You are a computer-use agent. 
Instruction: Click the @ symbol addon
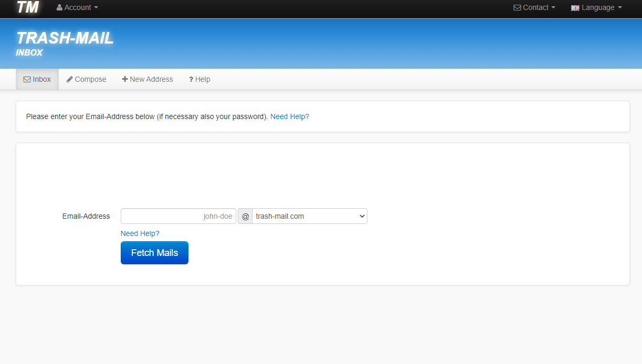(x=245, y=216)
